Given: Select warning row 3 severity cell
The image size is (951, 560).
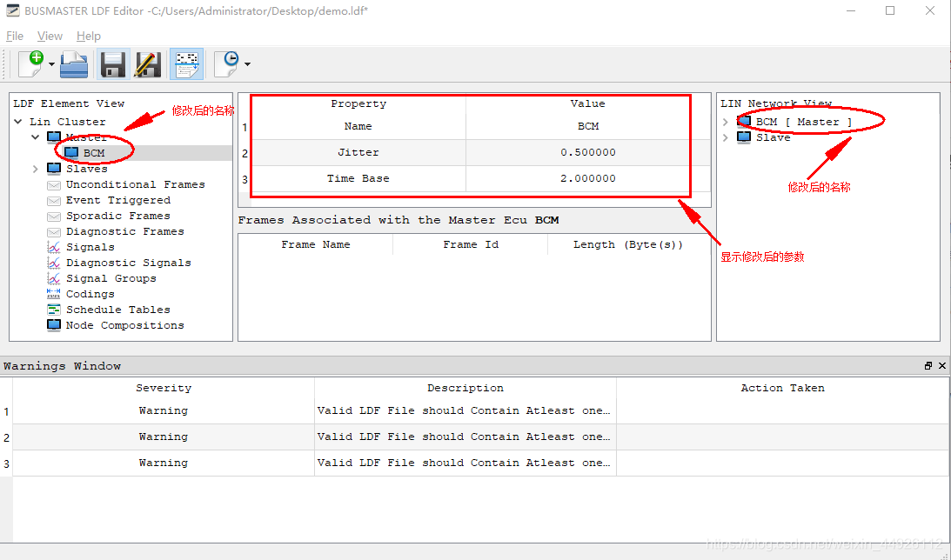Looking at the screenshot, I should [164, 463].
